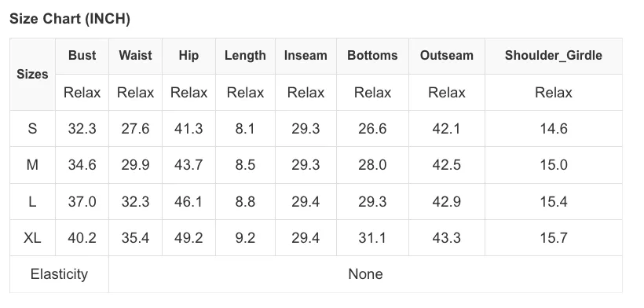Select the 15.4 shoulder girdle value
Screen dimensions: 644x308
pos(553,202)
